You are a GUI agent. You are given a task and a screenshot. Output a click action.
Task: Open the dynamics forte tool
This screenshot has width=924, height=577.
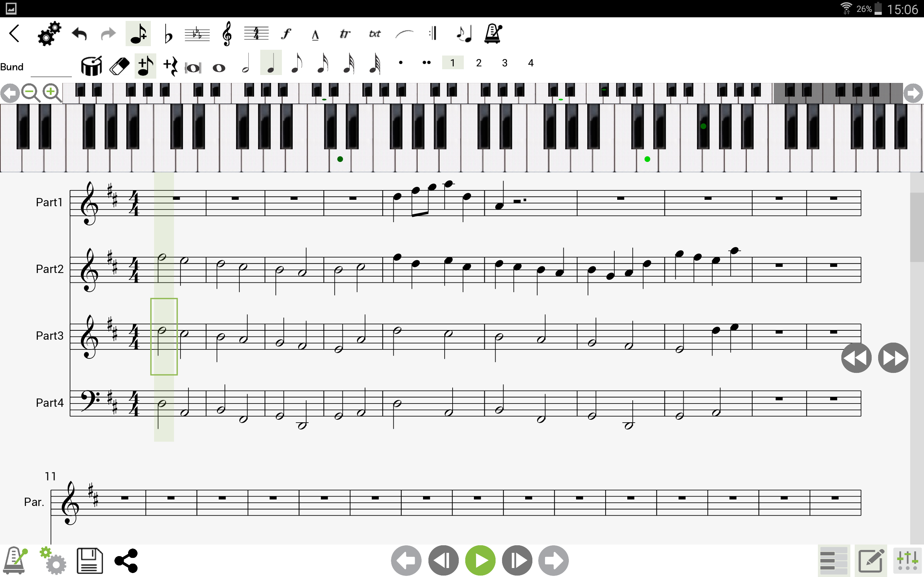click(286, 34)
